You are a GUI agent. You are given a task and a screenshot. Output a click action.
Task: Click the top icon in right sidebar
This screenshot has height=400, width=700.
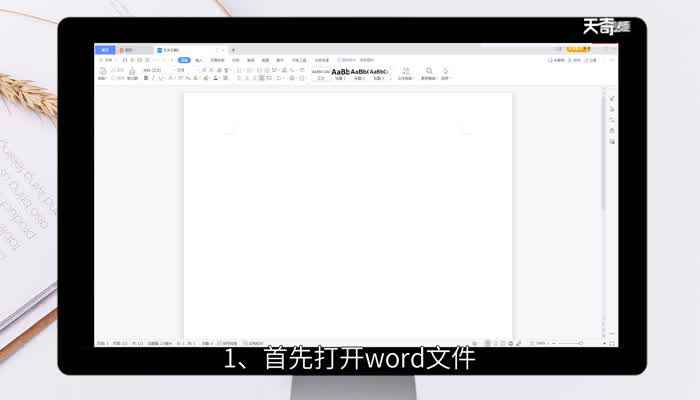click(611, 97)
